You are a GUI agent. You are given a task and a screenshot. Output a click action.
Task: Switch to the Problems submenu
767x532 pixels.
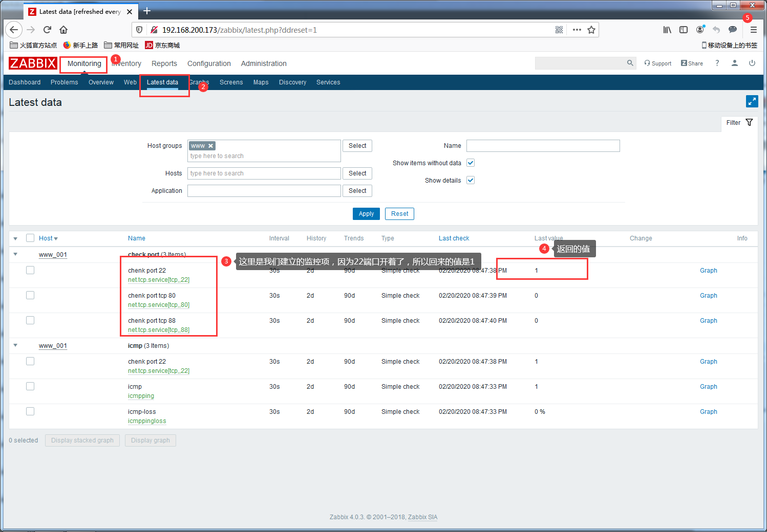[65, 82]
